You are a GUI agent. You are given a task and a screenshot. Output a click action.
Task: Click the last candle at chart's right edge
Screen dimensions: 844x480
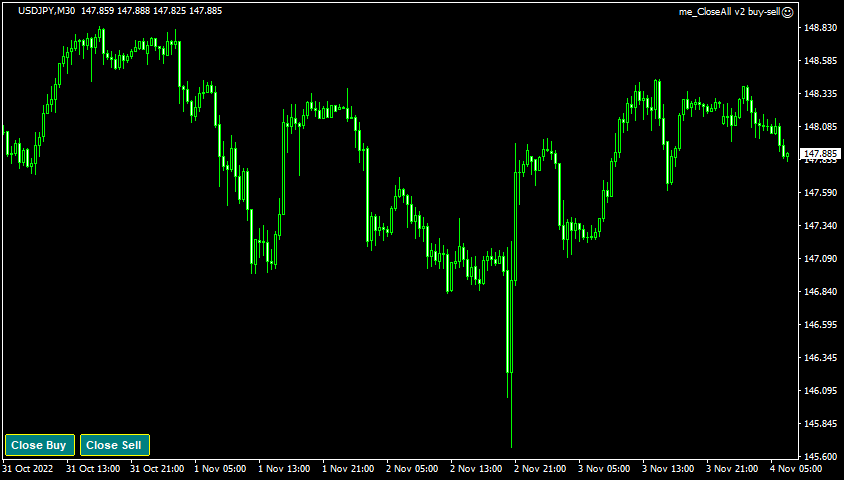point(787,155)
